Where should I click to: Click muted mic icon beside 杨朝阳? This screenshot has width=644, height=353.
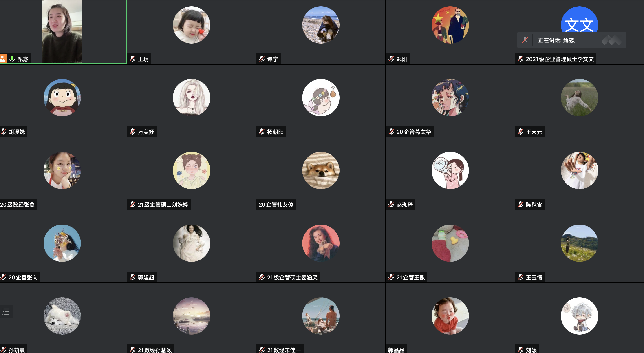coord(262,132)
